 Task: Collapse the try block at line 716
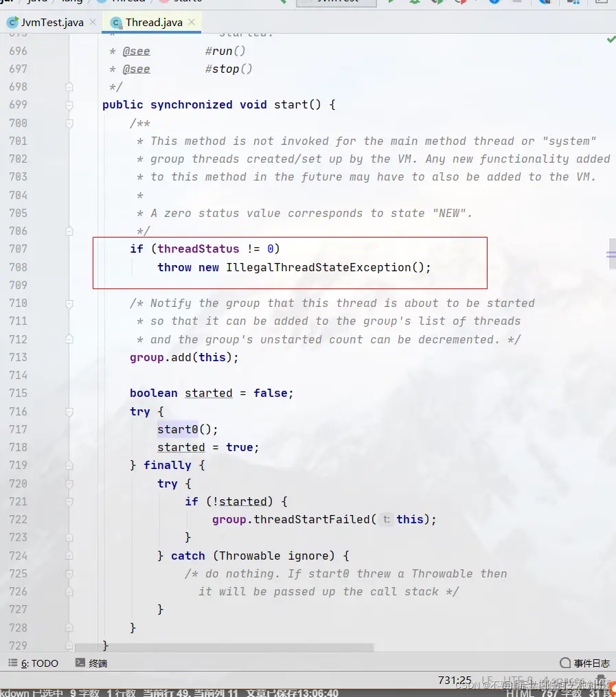point(69,412)
